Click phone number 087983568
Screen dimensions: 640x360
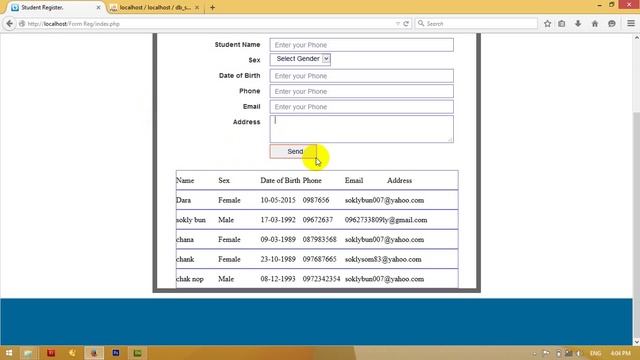(x=320, y=240)
